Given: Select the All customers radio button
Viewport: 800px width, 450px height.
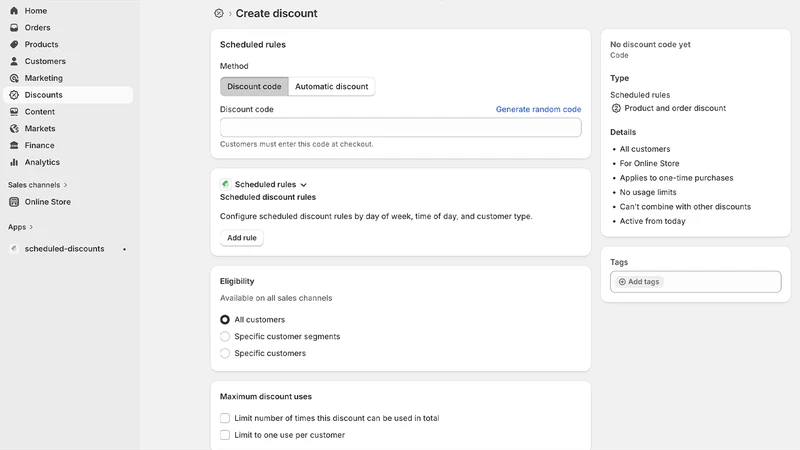Looking at the screenshot, I should 224,319.
